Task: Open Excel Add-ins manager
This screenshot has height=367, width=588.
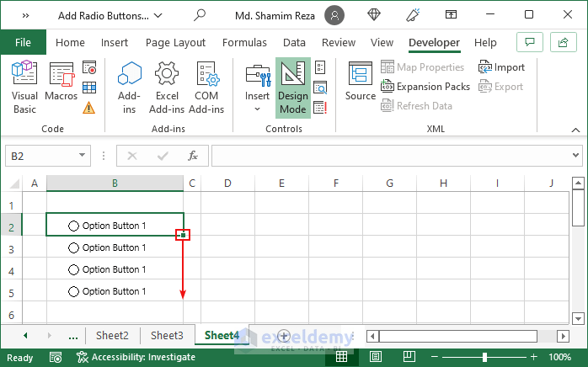Action: (x=167, y=88)
